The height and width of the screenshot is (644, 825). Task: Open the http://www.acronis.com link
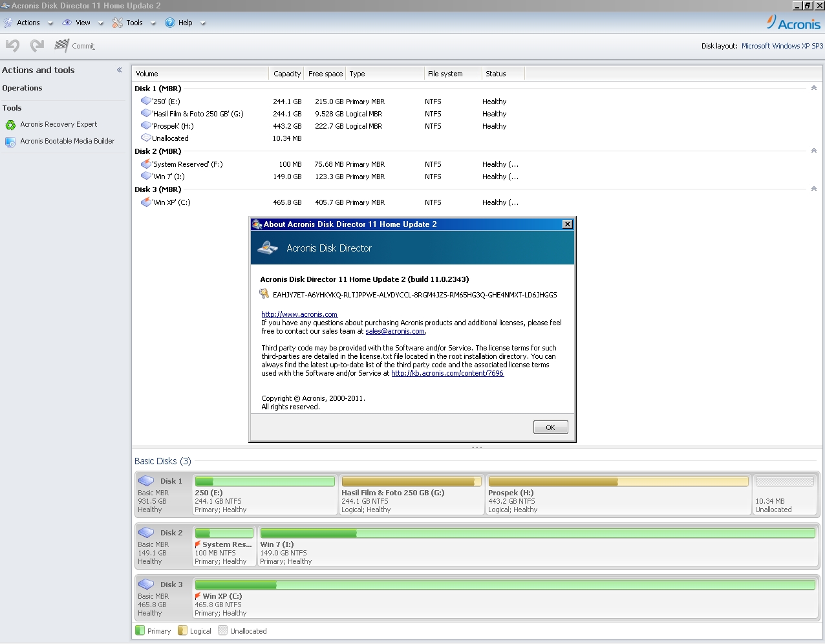tap(299, 314)
